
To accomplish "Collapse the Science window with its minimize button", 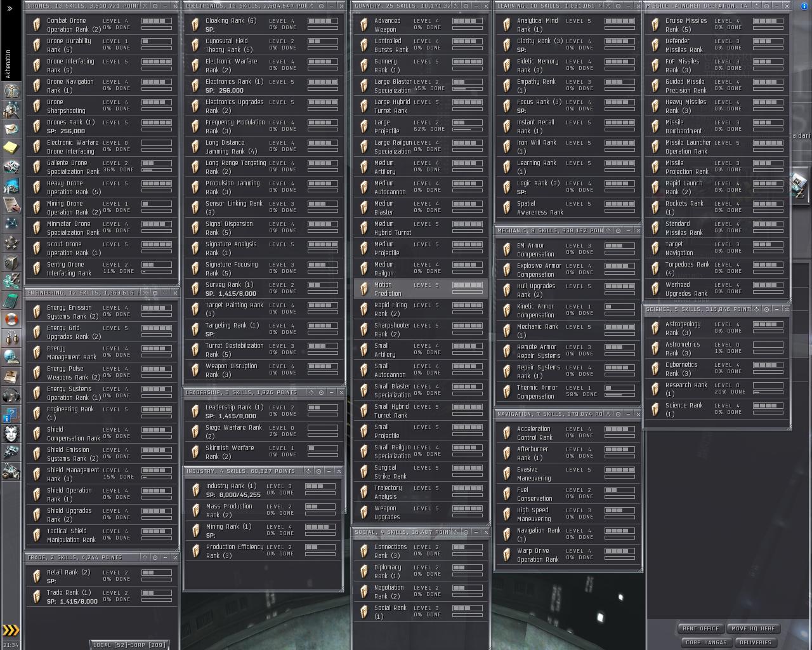I will coord(776,309).
